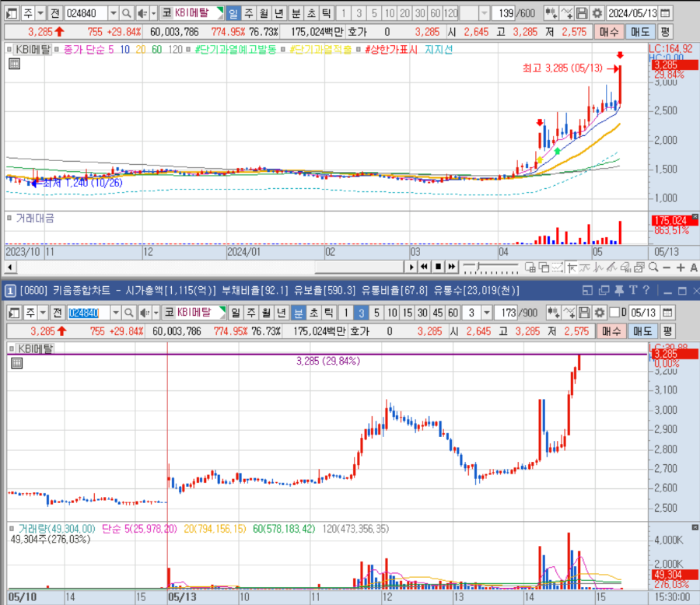Screen dimensions: 700x605
Task: Expand stock code 024840 history dropdown, upper chart
Action: coord(114,13)
